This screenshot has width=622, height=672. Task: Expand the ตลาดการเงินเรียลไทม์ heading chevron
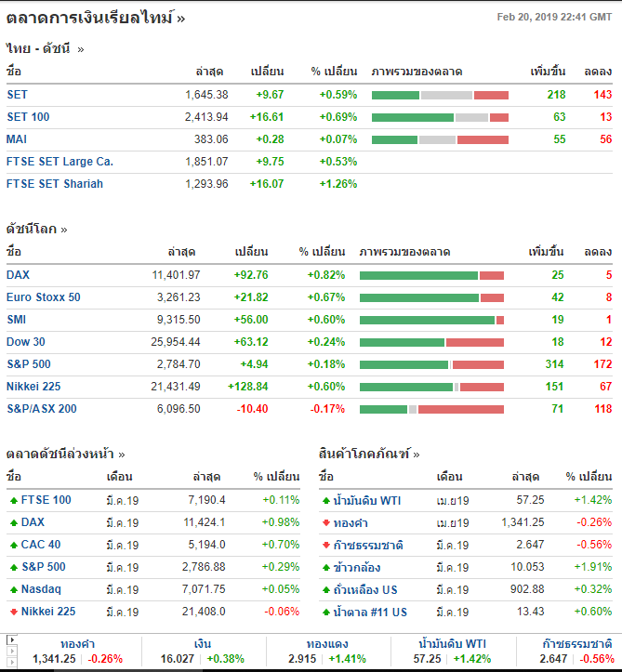coord(181,19)
